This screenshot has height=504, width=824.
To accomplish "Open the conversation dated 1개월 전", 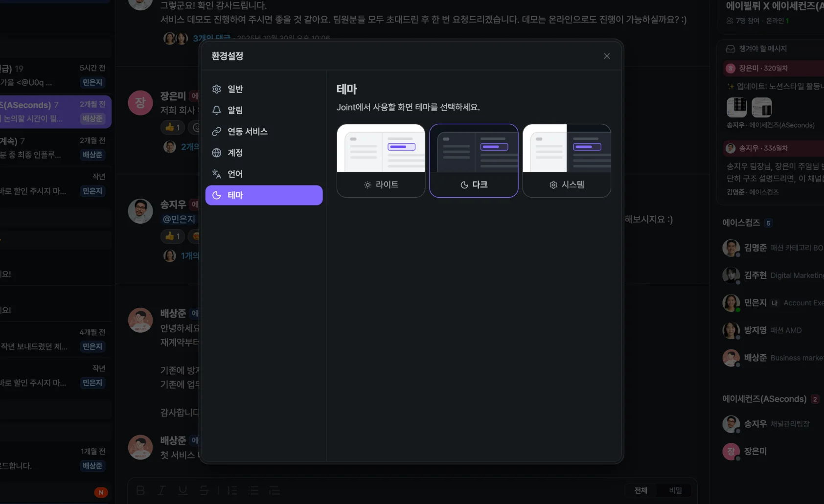I will (55, 459).
